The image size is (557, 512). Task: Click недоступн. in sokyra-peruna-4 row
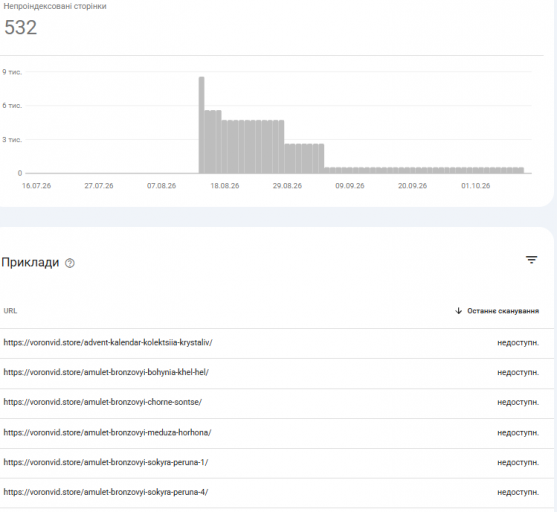click(518, 492)
